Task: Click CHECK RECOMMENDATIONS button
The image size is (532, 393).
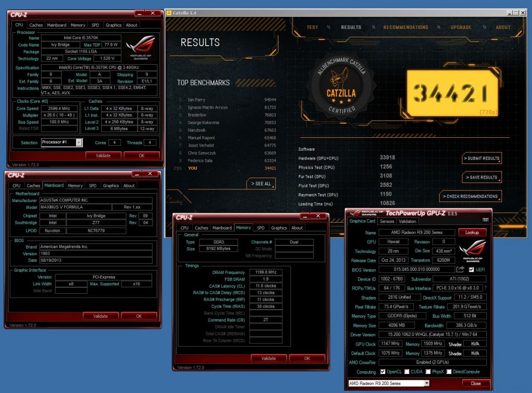Action: tap(471, 196)
